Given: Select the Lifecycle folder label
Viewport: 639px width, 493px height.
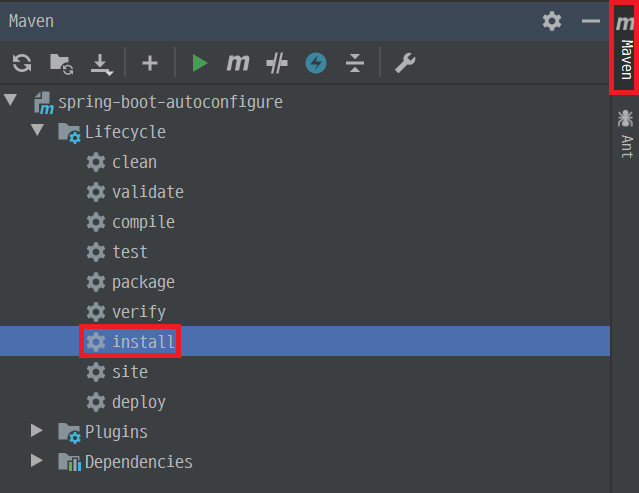Looking at the screenshot, I should point(126,132).
